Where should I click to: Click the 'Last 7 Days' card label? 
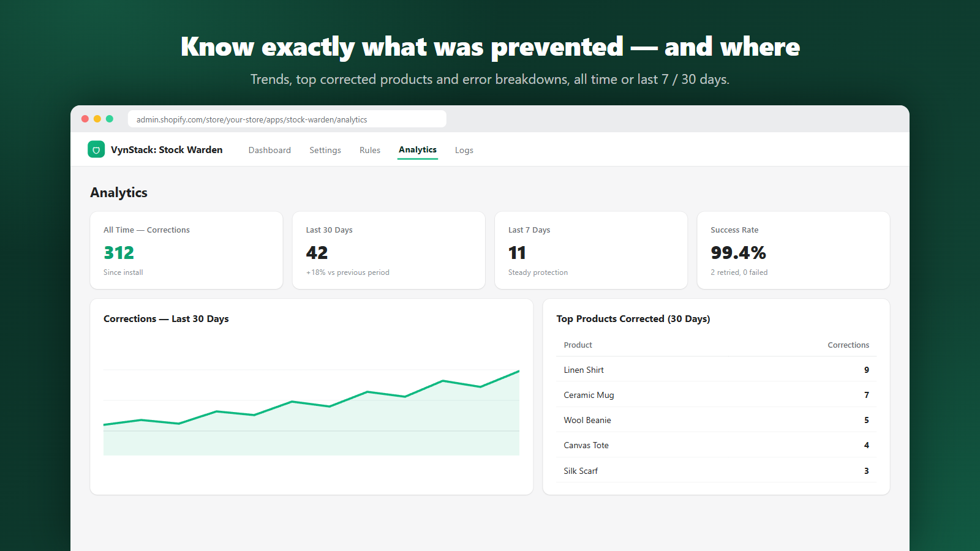[x=529, y=230]
